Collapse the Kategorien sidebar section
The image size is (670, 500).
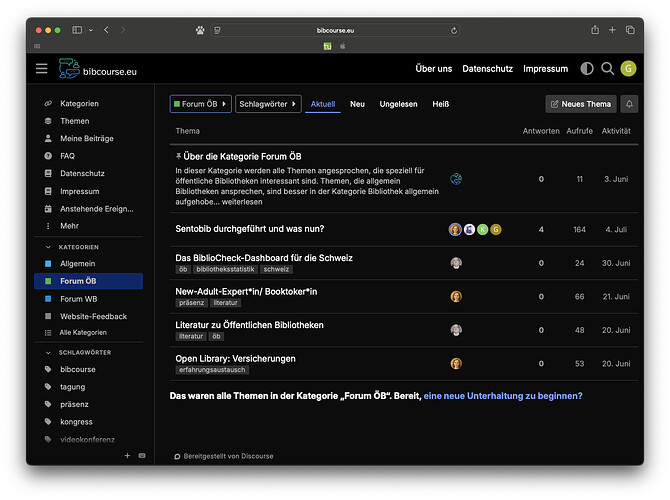pyautogui.click(x=79, y=246)
